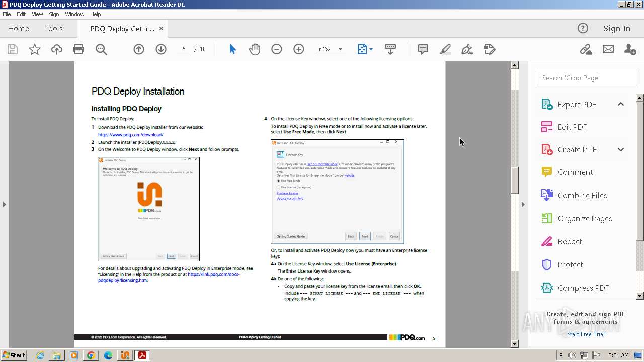Click the Fill and Sign toolbar icon
The height and width of the screenshot is (362, 644).
pyautogui.click(x=490, y=49)
